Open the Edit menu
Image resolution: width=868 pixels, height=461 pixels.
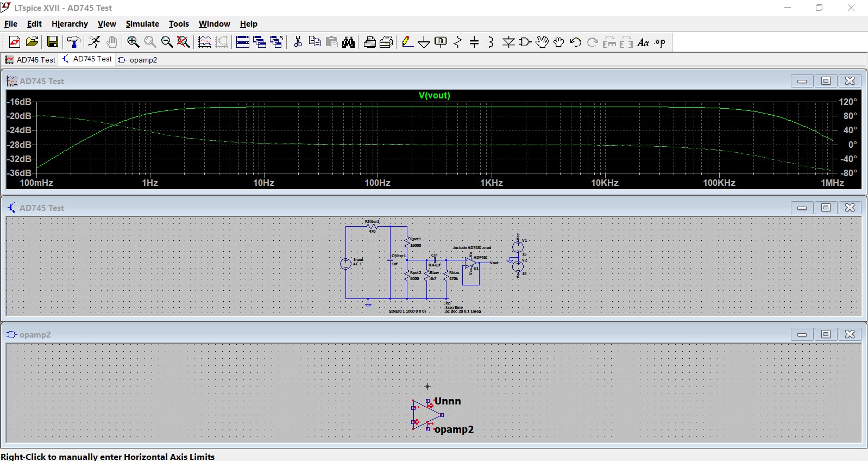coord(34,24)
